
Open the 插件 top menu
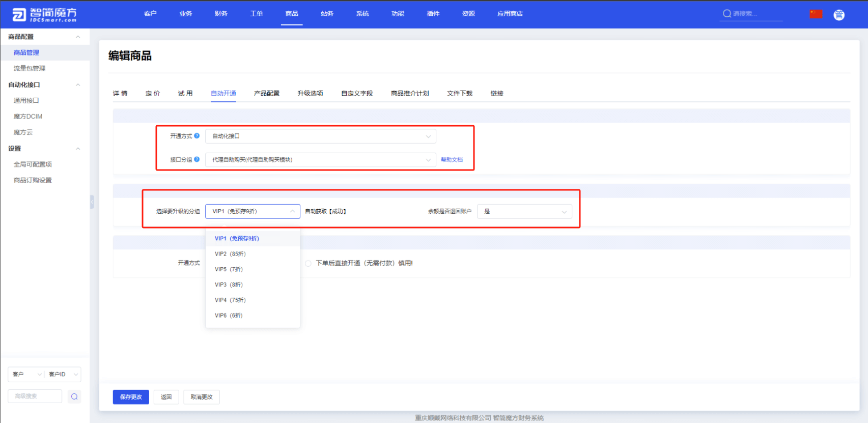pos(433,14)
